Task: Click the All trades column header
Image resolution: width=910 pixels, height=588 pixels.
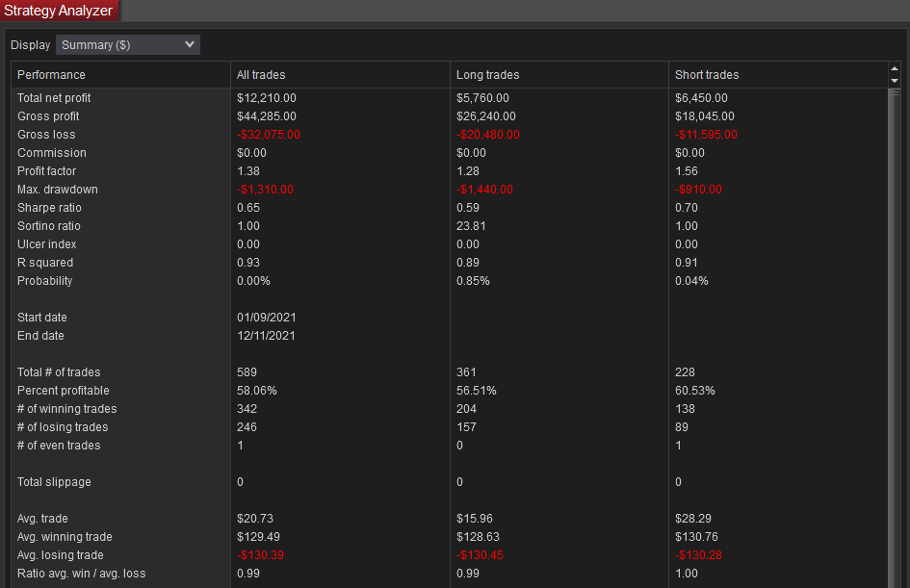Action: (261, 75)
